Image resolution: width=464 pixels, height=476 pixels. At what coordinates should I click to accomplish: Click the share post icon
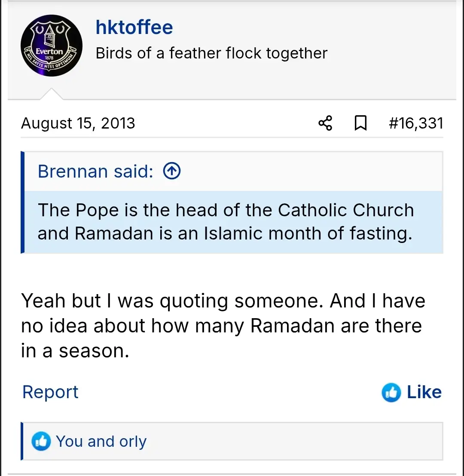[325, 123]
